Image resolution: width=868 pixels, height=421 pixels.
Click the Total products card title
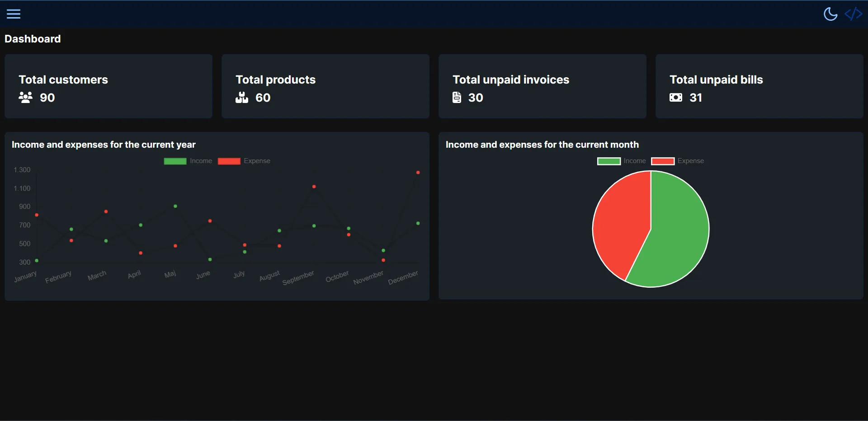tap(275, 80)
